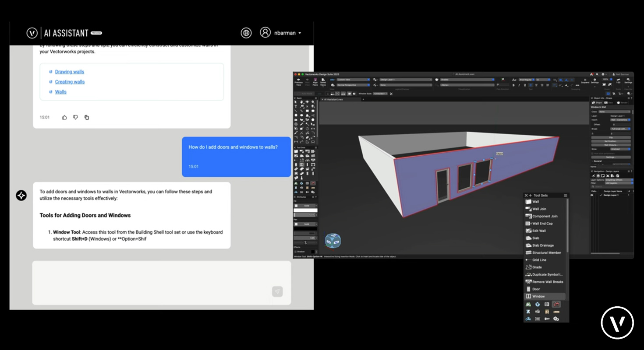This screenshot has height=350, width=644.
Task: Open the Drawing walls link
Action: [x=69, y=72]
